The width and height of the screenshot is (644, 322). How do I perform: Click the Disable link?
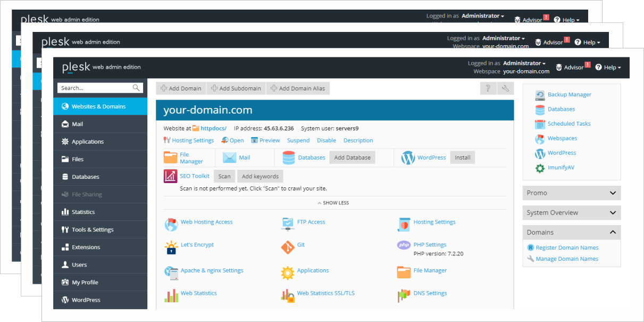click(x=327, y=141)
